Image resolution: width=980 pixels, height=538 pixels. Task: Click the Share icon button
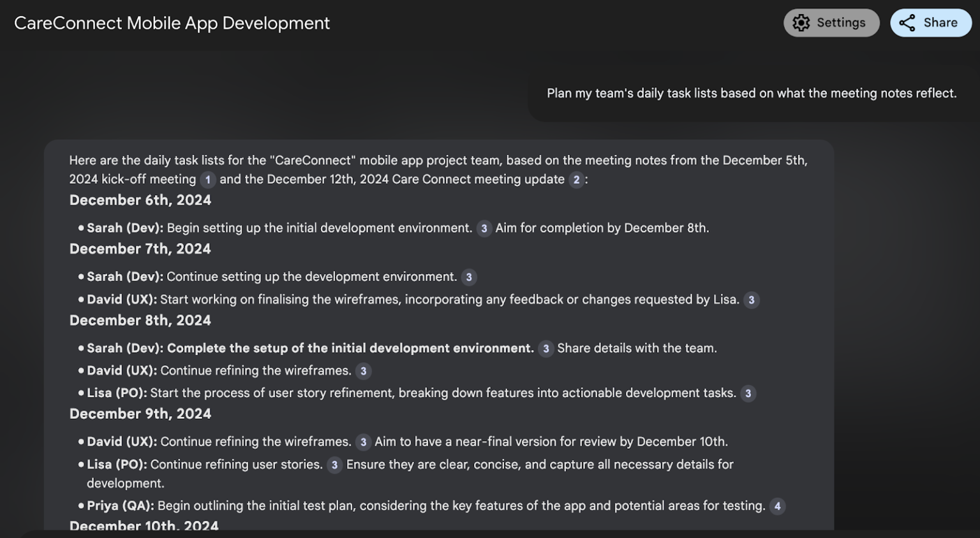coord(930,23)
